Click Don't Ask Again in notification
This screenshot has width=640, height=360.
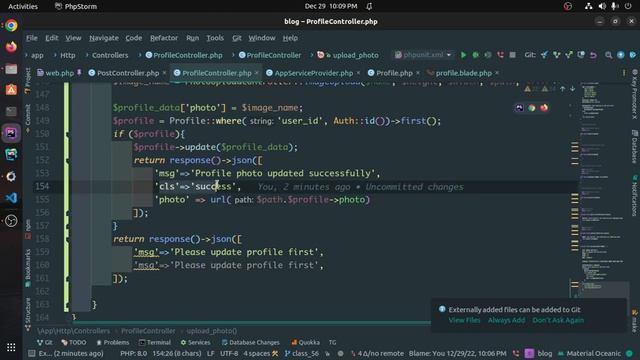coord(558,320)
